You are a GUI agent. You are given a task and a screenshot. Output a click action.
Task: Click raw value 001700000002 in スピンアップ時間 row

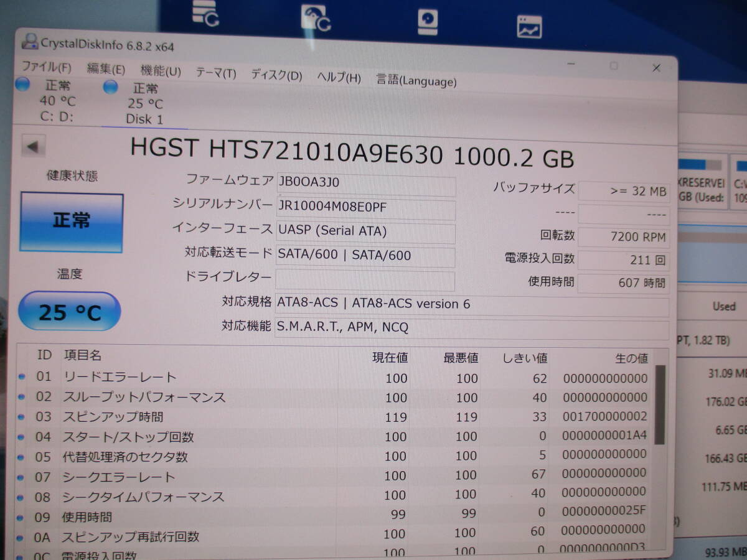(605, 416)
